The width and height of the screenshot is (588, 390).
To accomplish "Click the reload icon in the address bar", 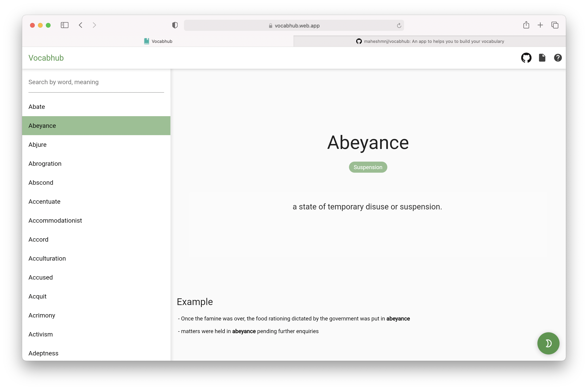I will tap(399, 25).
